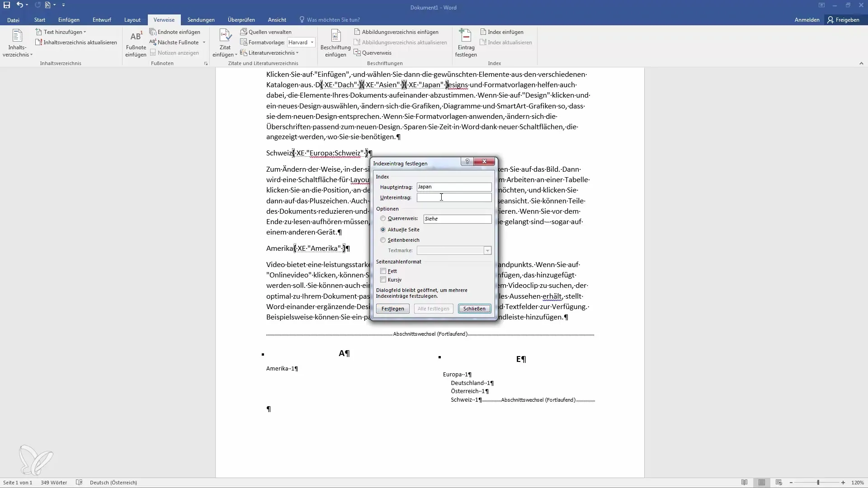Click the zoom in plus icon
Screen dimensions: 868x488
pyautogui.click(x=843, y=483)
